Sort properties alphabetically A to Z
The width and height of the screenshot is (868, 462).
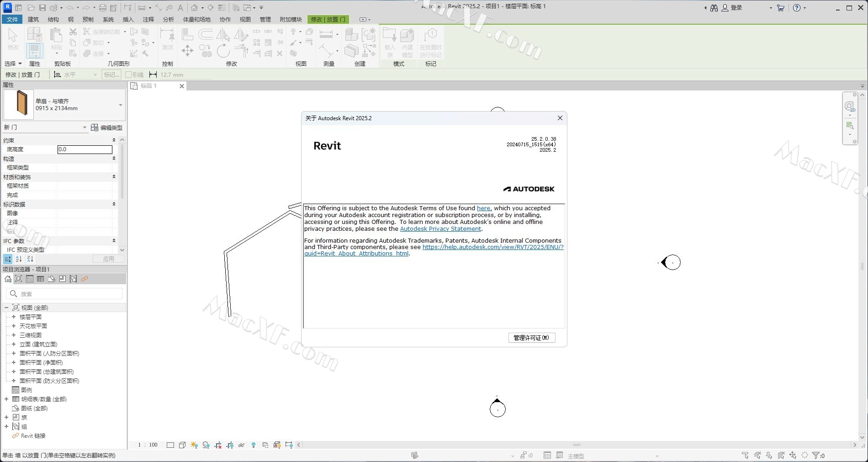coord(19,259)
